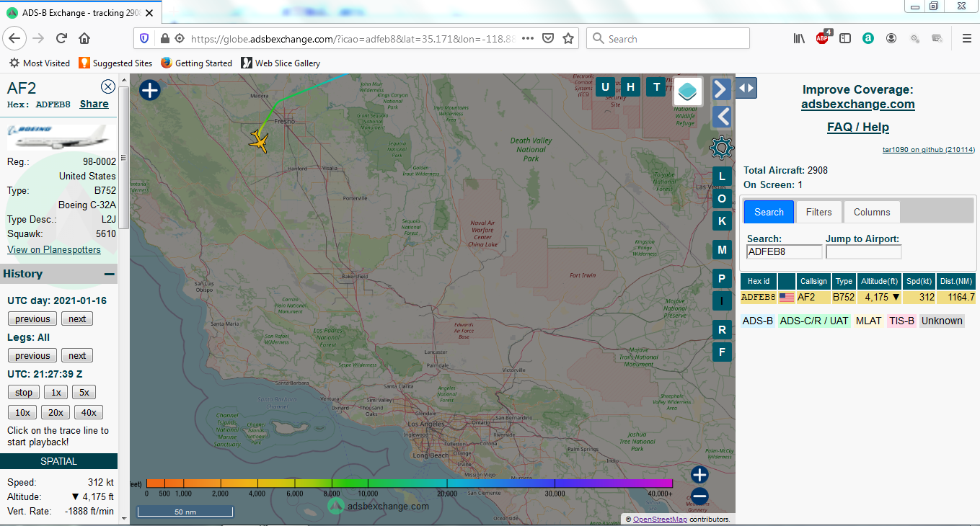Screen dimensions: 980x526
Task: Open Adblock Plus extension icon
Action: tap(823, 38)
